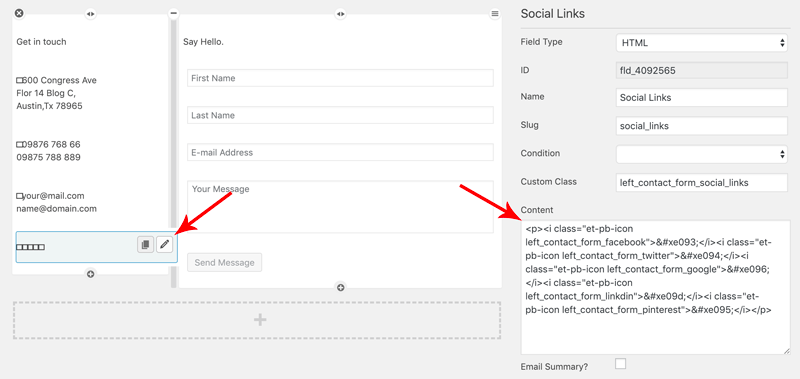Click the Last Name input field
This screenshot has width=800, height=379.
tap(340, 115)
